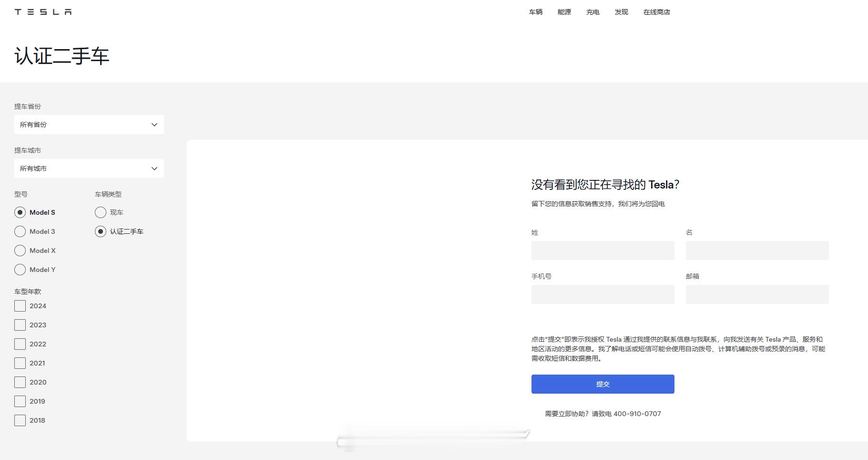The height and width of the screenshot is (460, 868).
Task: Click the 提车省份 label
Action: click(28, 106)
